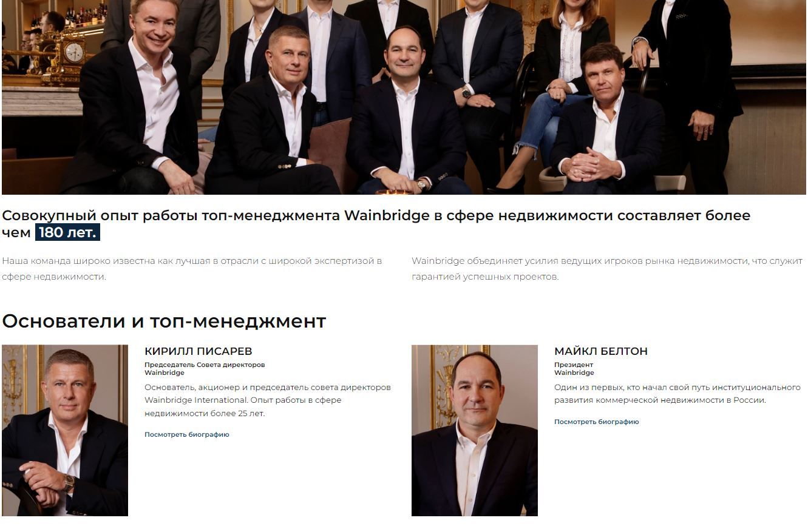Open Кирилл Писарев's biography link
Screen dimensions: 808x532
(187, 434)
